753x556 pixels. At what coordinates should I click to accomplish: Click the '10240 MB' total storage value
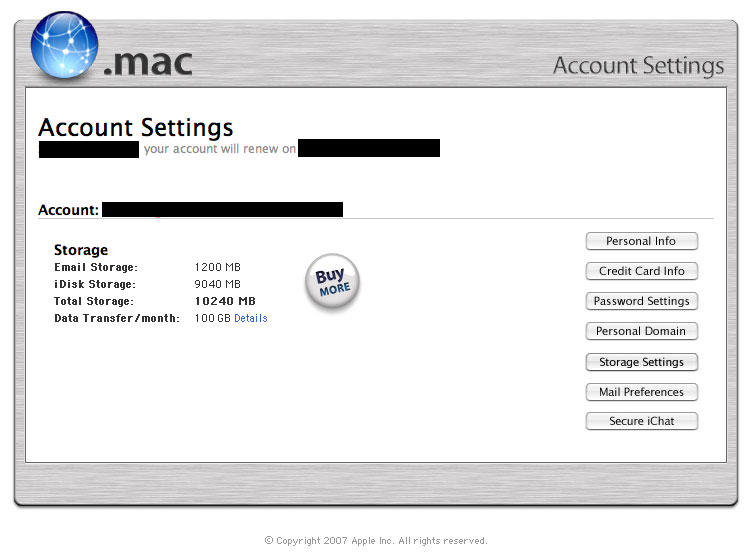tap(225, 302)
